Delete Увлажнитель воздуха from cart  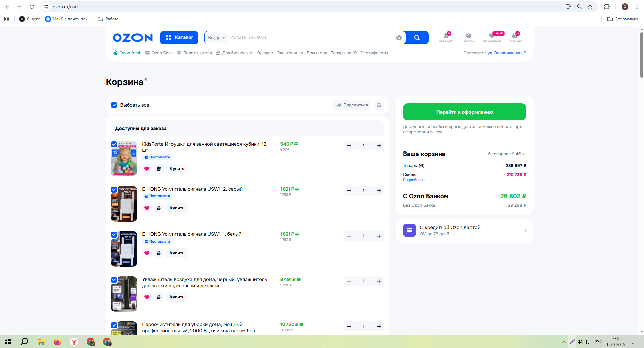(x=159, y=297)
